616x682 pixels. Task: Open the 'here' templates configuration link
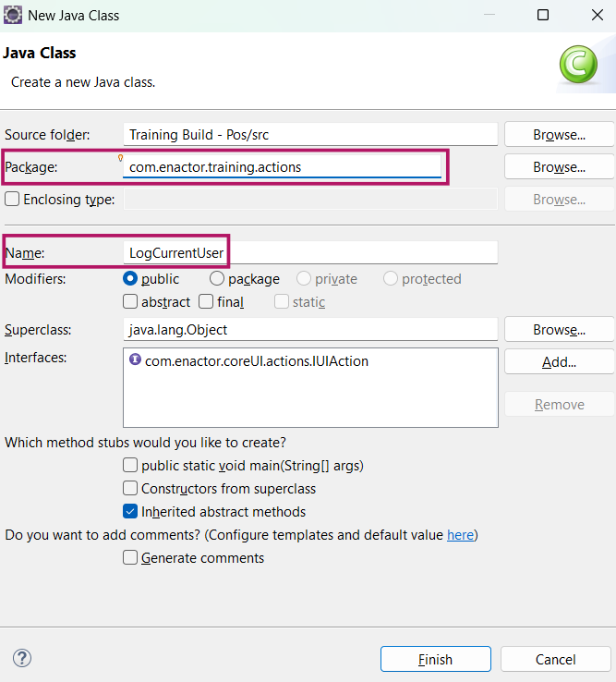(460, 534)
